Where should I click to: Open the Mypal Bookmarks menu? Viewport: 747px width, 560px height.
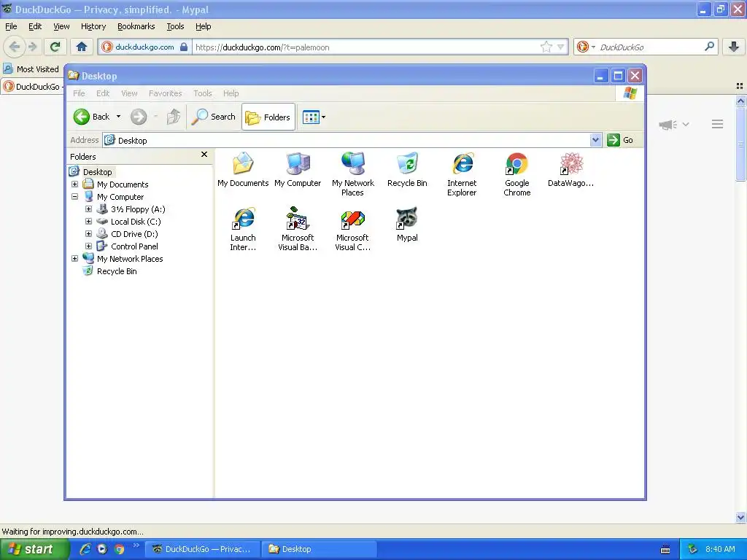(136, 27)
